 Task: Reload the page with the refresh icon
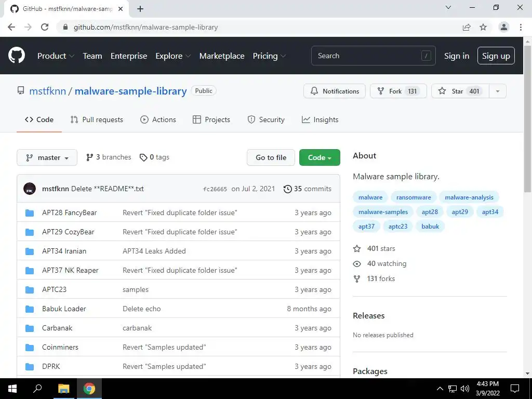click(x=45, y=27)
